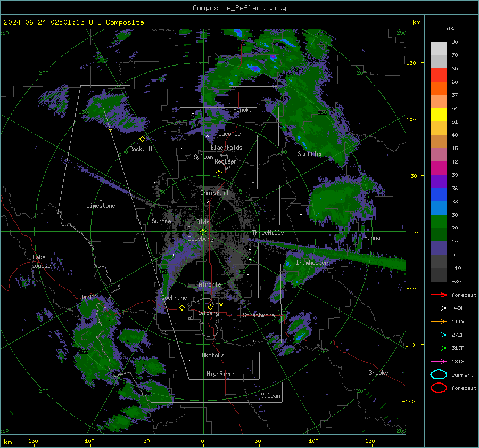Click the Blackfalds label
This screenshot has width=479, height=448.
tap(226, 148)
